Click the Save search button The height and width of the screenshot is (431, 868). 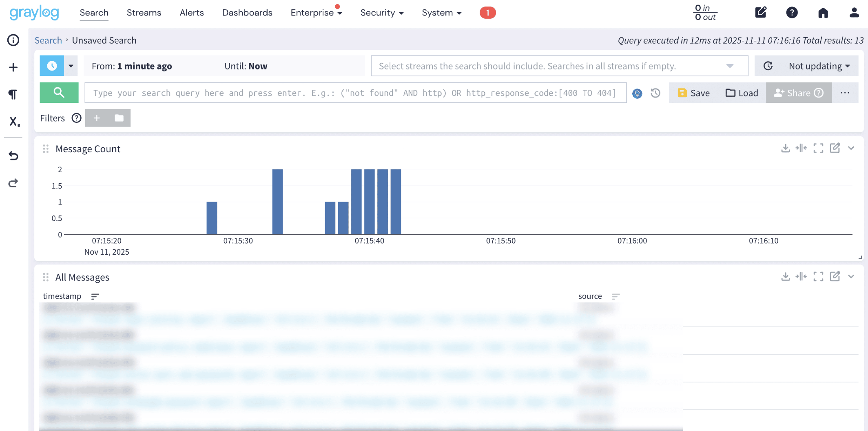[x=693, y=93]
